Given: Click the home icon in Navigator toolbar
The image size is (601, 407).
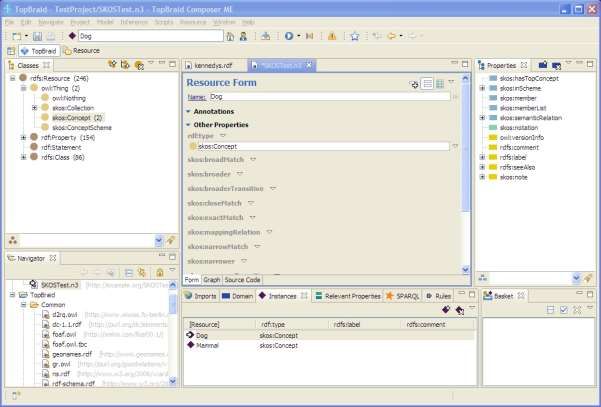Looking at the screenshot, I should click(x=160, y=272).
